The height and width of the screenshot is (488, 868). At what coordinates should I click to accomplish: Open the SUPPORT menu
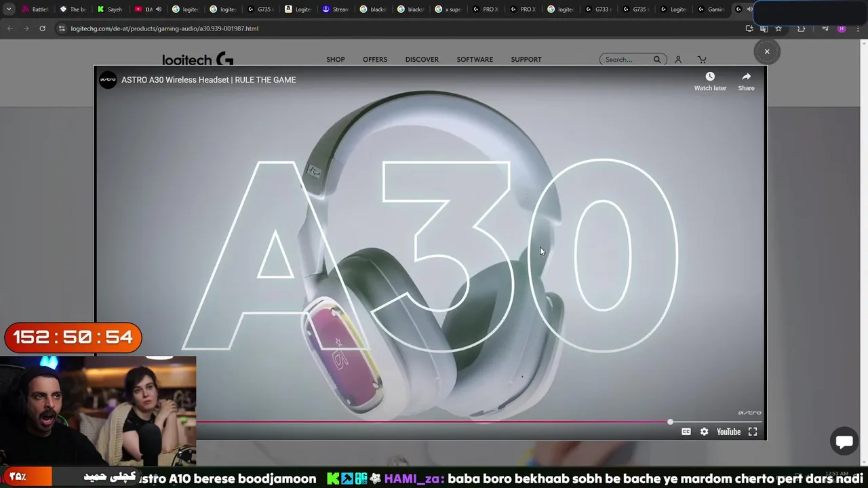526,60
